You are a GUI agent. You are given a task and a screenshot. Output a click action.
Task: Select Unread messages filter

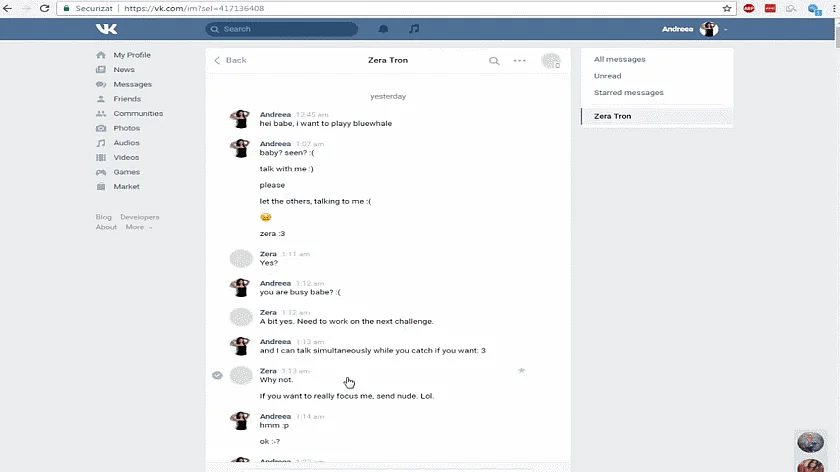pos(608,76)
